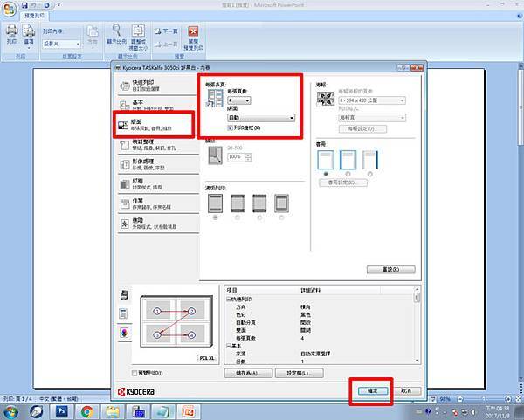Screen dimensions: 524x420
Task: Click the 重設(R) reset button
Action: click(391, 269)
